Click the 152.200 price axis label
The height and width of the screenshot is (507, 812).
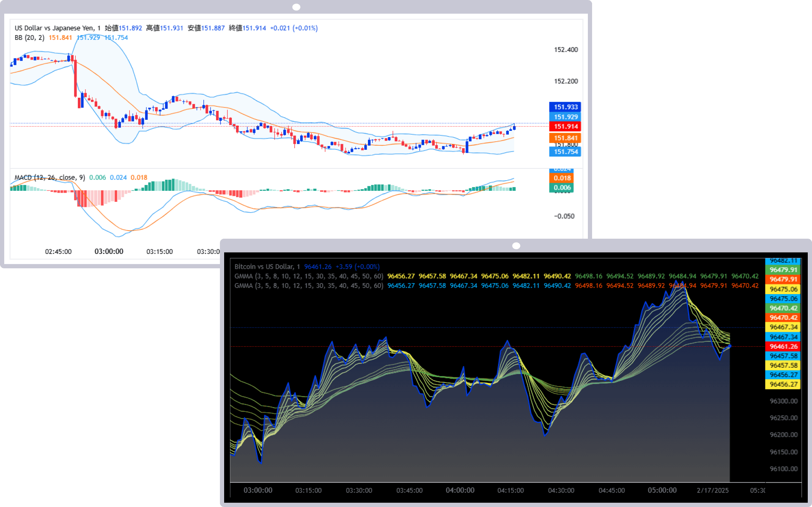tap(566, 81)
